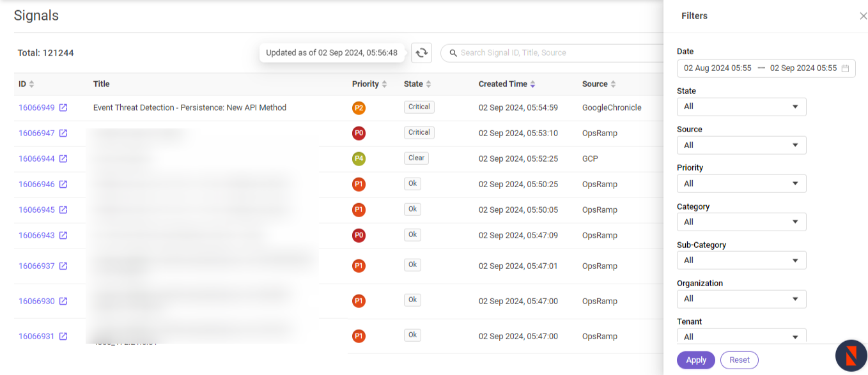Viewport: 868px width, 375px height.
Task: Open signal ID 16066947 link
Action: tap(36, 134)
